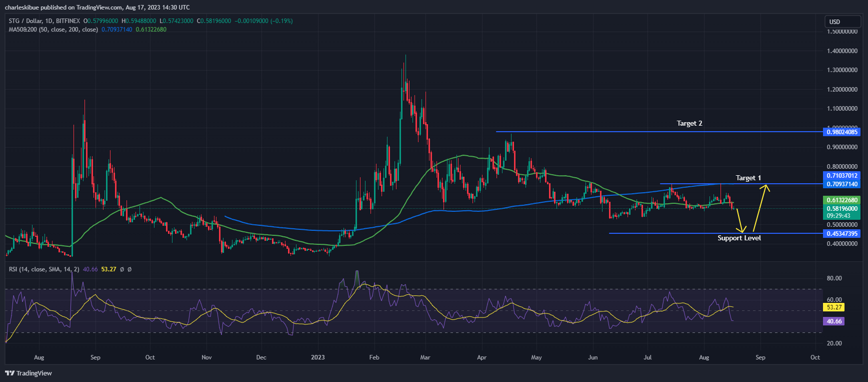Click the MA50&200 indicator legend

(x=53, y=30)
